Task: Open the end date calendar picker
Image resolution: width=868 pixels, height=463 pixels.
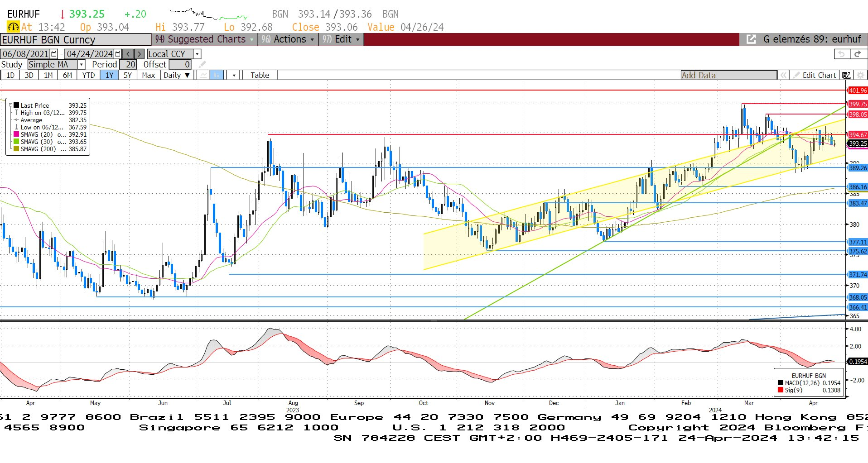Action: [x=118, y=54]
